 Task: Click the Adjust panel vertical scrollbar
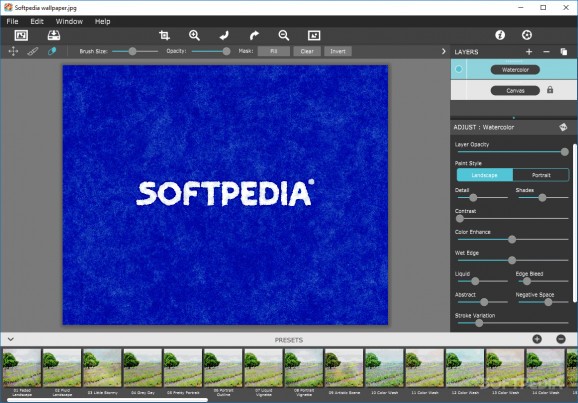point(575,223)
